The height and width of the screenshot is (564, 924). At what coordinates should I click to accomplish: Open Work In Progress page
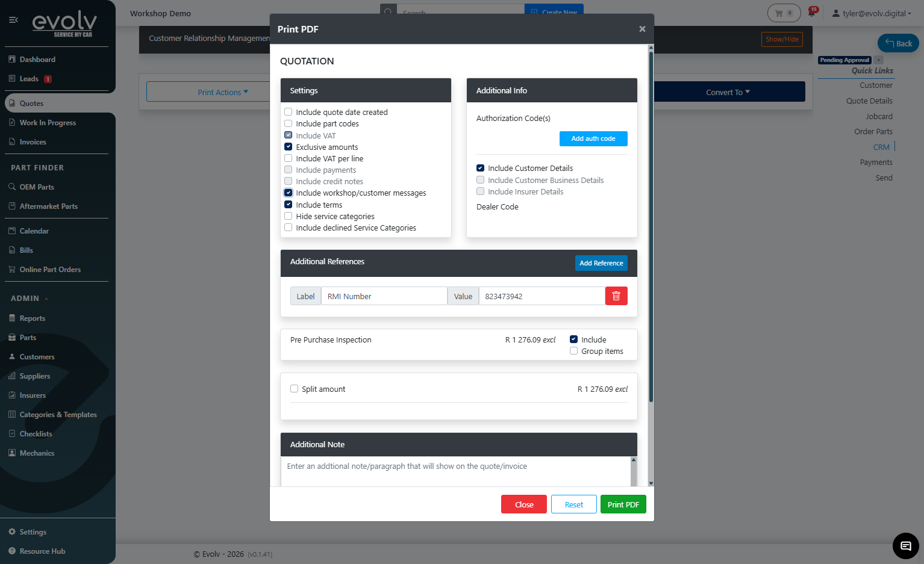pos(48,123)
